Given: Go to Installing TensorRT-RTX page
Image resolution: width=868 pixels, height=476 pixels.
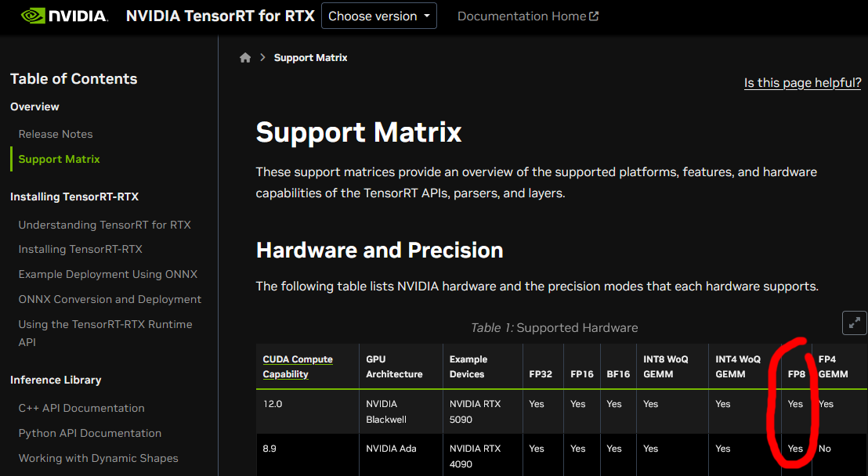Looking at the screenshot, I should pyautogui.click(x=80, y=249).
